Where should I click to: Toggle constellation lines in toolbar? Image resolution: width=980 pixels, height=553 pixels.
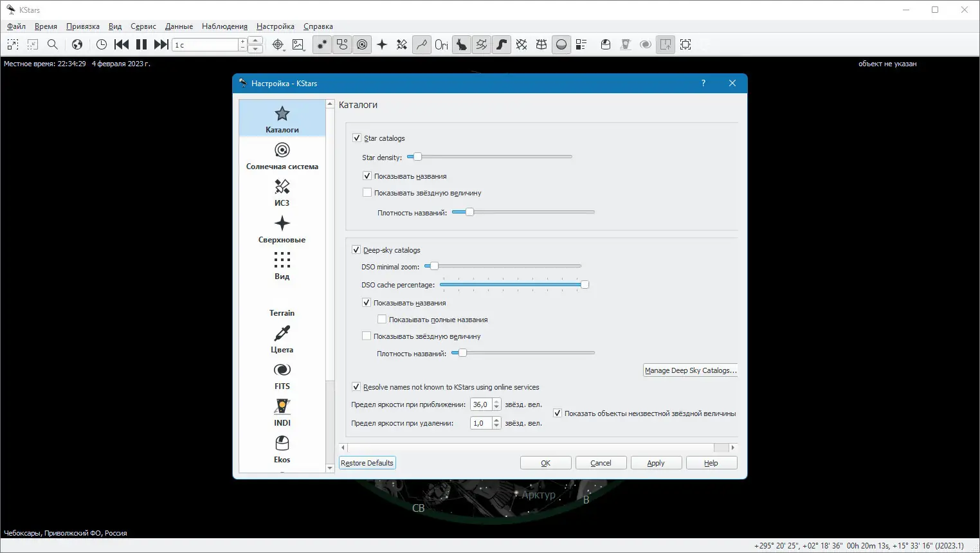click(x=422, y=44)
